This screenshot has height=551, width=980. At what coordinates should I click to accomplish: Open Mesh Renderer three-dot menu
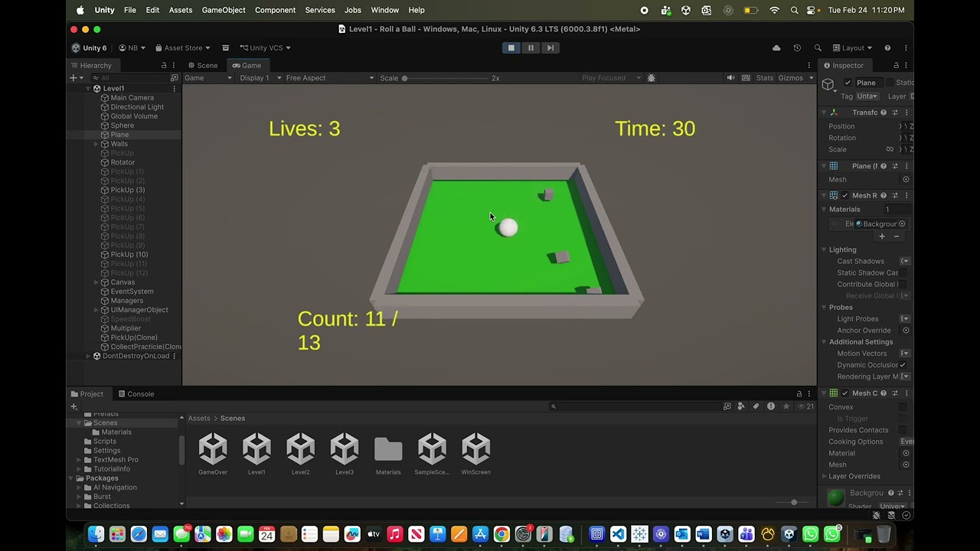pyautogui.click(x=906, y=195)
